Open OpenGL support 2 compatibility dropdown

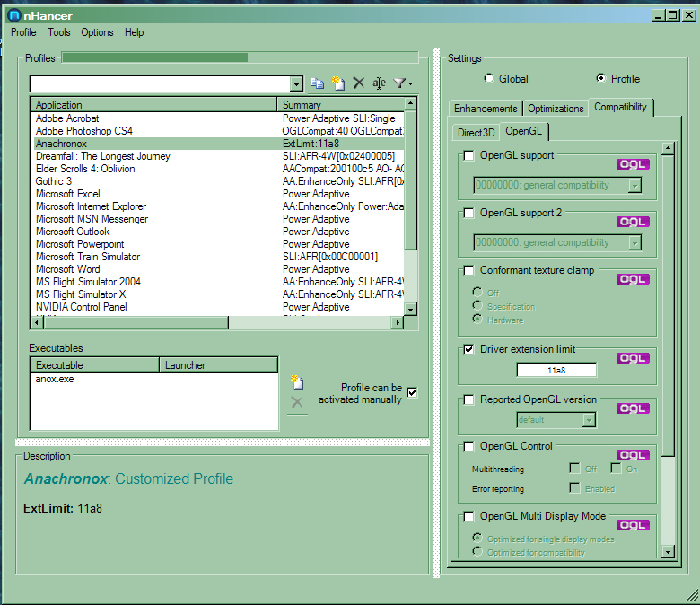634,243
